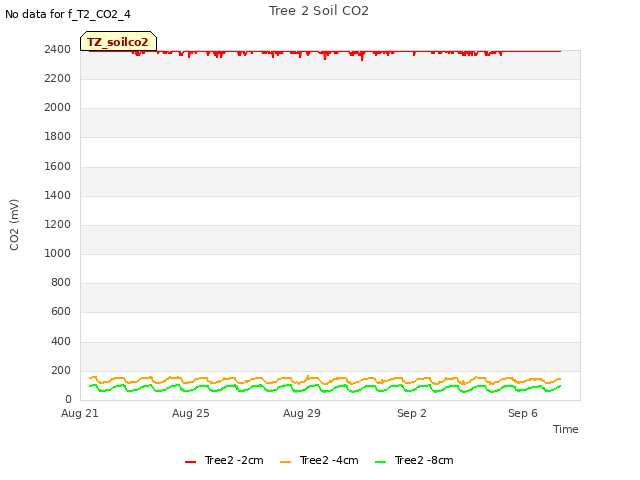Click the Sep 6 x-axis label

[x=523, y=413]
